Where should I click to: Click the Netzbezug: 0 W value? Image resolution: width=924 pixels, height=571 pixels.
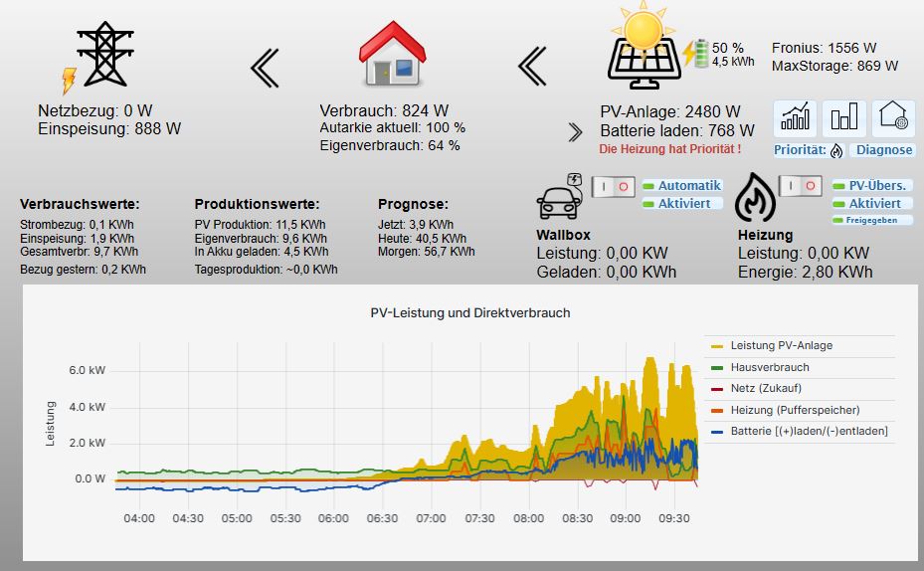tap(94, 110)
